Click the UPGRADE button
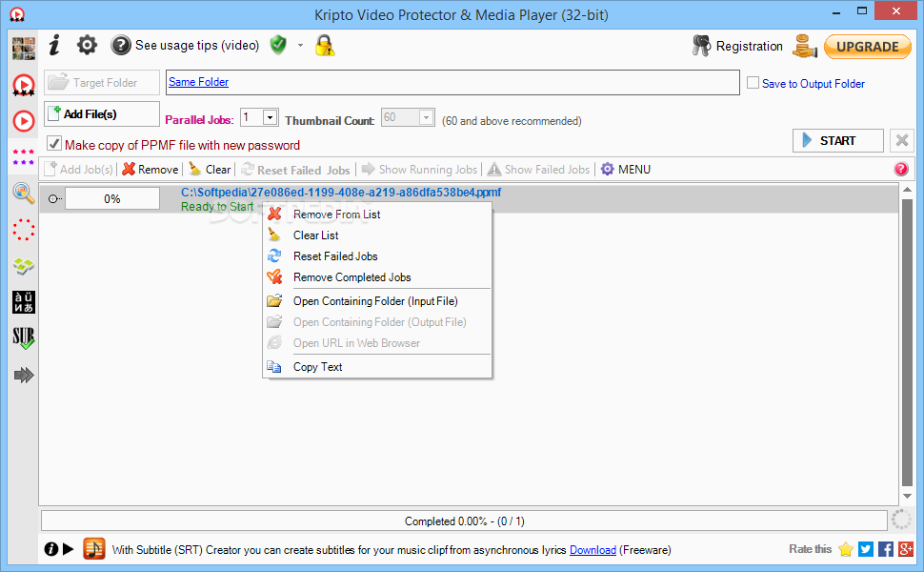 click(x=868, y=47)
